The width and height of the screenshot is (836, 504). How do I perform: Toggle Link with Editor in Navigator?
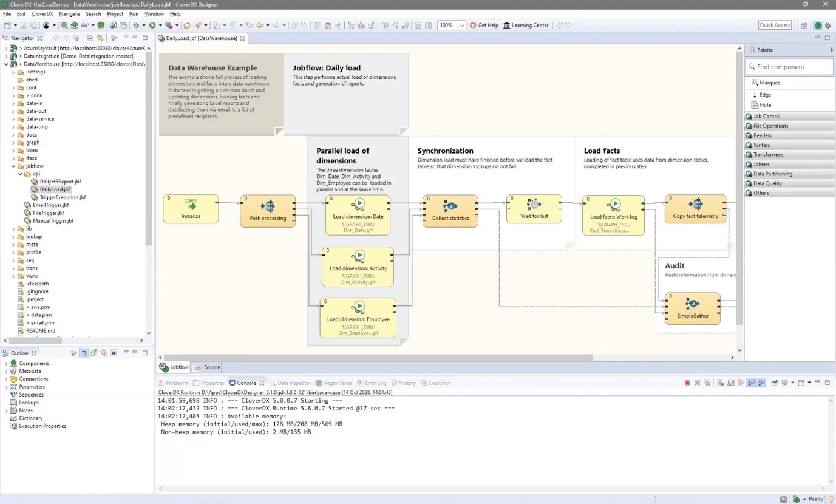click(x=100, y=38)
